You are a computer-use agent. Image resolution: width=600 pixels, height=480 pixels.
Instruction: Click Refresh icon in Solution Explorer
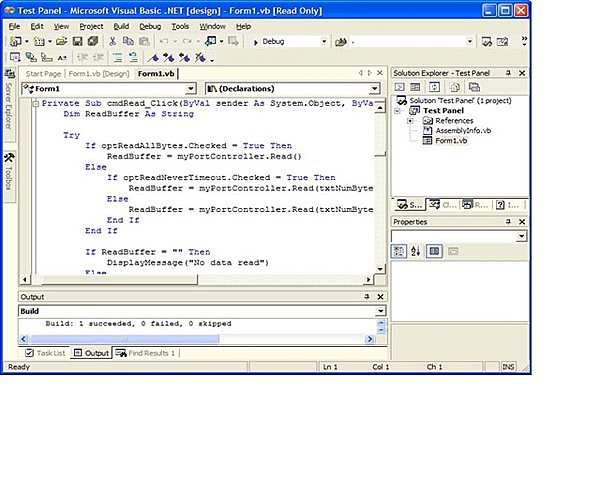click(x=434, y=87)
